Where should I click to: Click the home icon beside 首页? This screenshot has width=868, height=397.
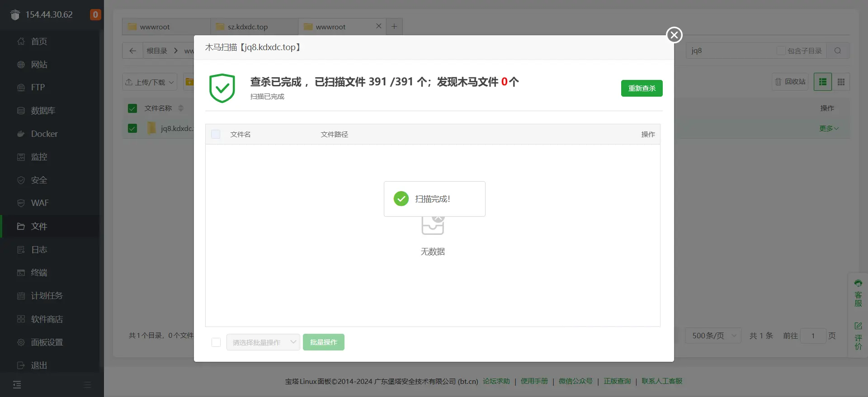[21, 41]
